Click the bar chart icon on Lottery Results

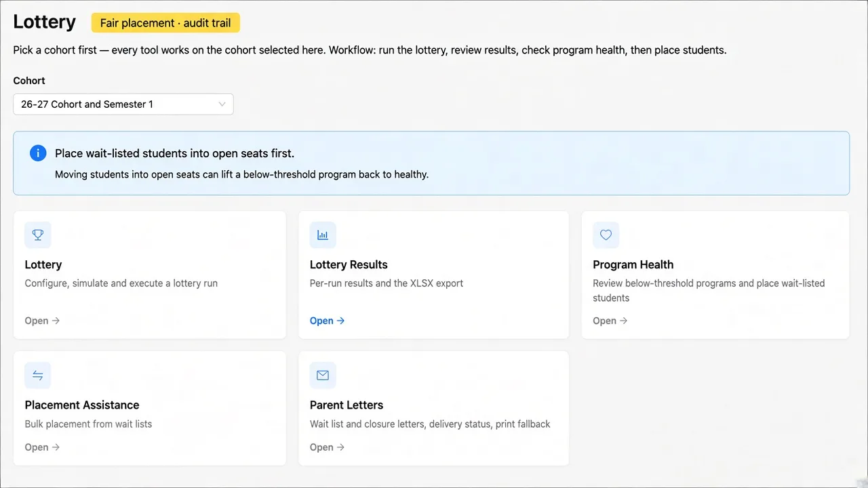(x=323, y=235)
